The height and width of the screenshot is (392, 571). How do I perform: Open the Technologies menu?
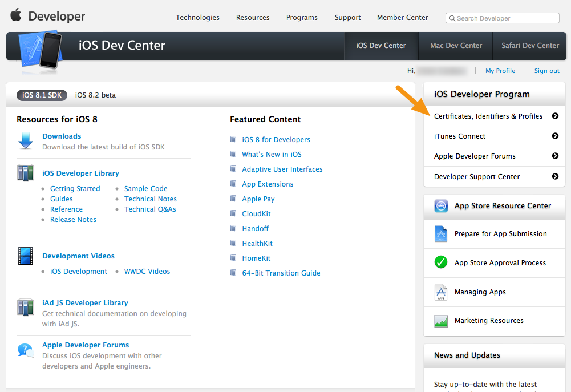pyautogui.click(x=197, y=18)
